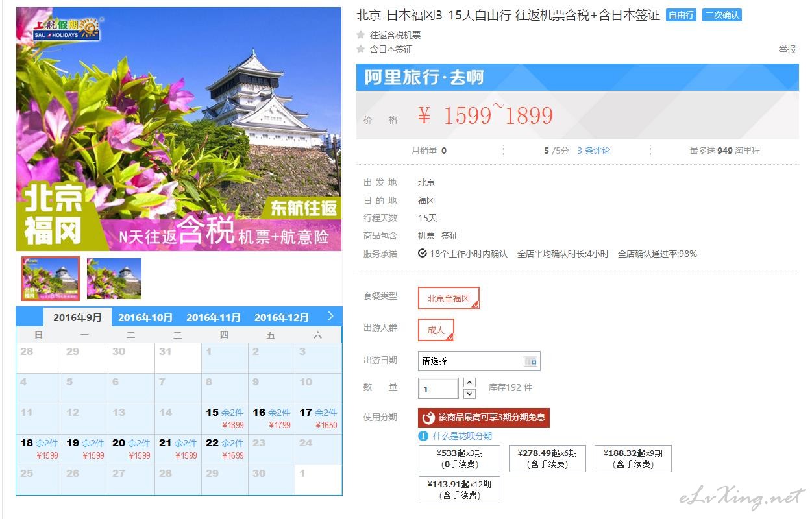The height and width of the screenshot is (519, 812).
Task: Click the 最多送 949 淘里程 text
Action: 724,151
